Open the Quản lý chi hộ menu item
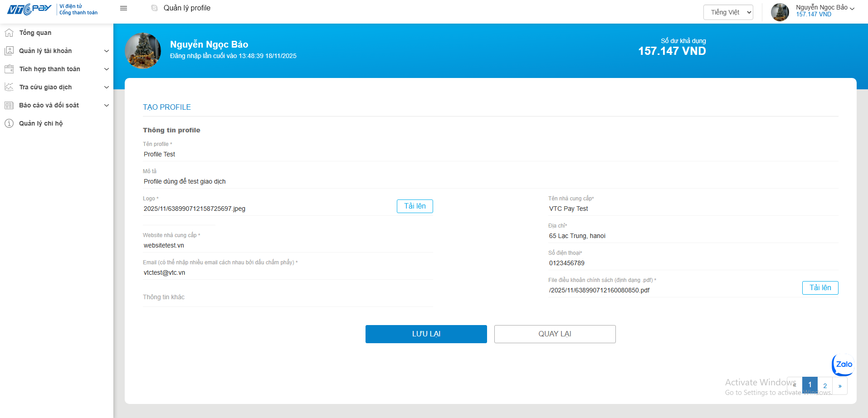Image resolution: width=868 pixels, height=418 pixels. click(x=41, y=123)
